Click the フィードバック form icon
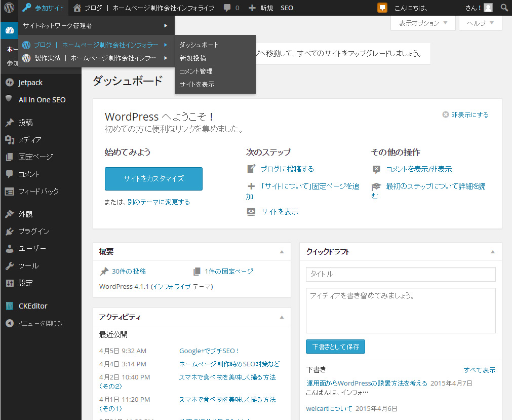This screenshot has height=420, width=512. (x=10, y=192)
